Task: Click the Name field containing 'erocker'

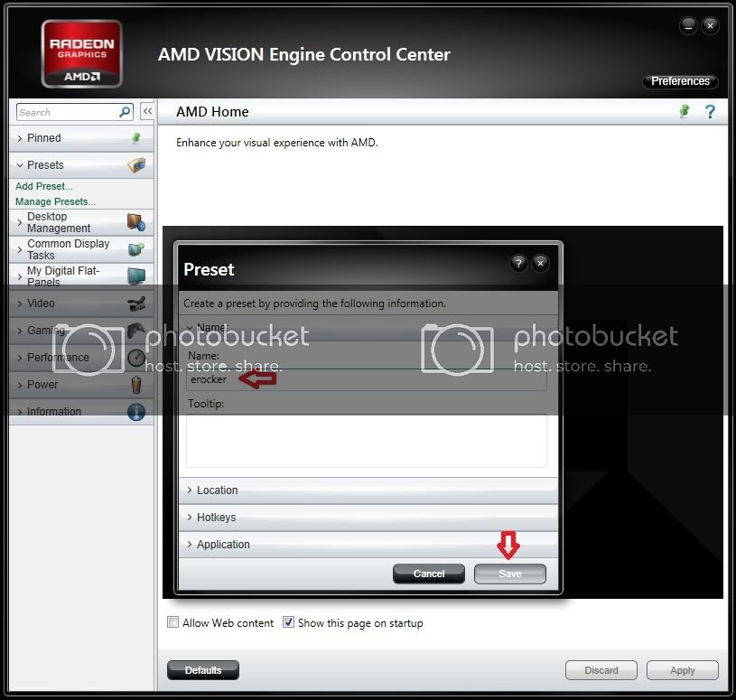Action: [367, 379]
